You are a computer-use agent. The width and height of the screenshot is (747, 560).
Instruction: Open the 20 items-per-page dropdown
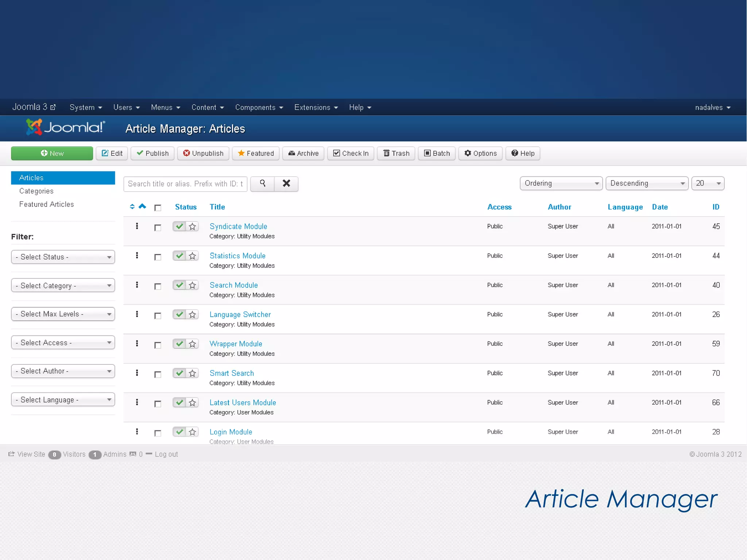tap(708, 183)
